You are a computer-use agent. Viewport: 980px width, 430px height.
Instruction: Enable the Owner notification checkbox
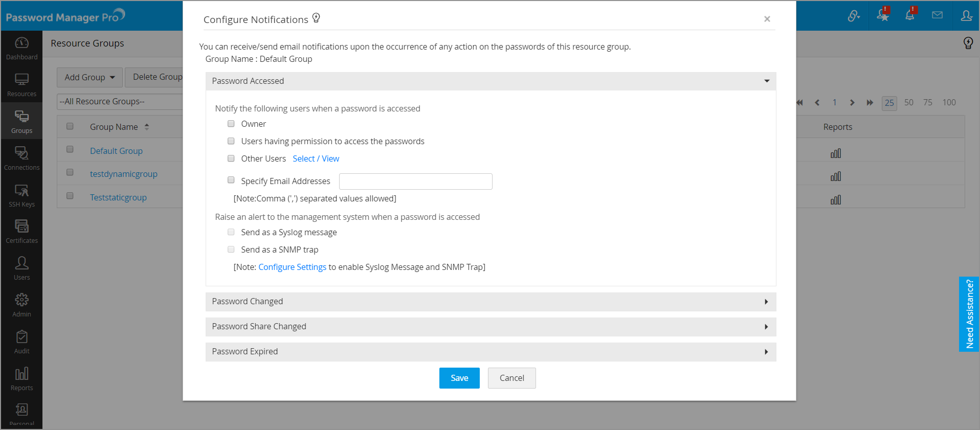point(231,124)
